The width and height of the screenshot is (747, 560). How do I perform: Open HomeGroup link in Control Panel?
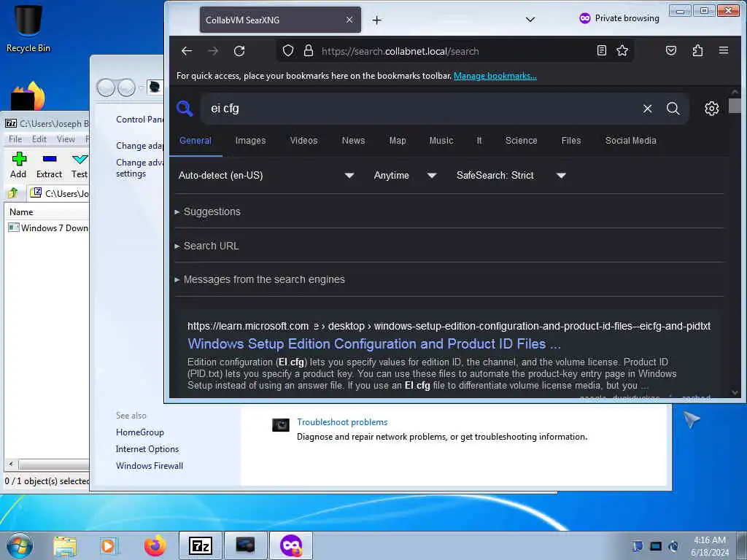tap(139, 432)
